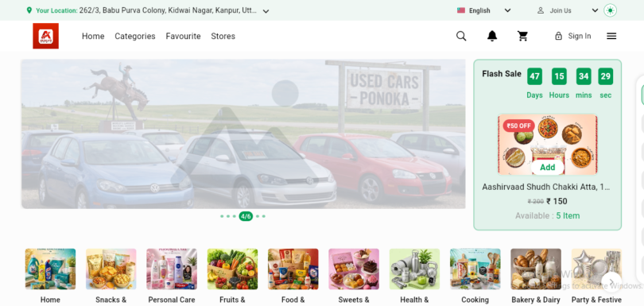Expand the English language dropdown arrow
Viewport: 644px width, 306px height.
click(507, 10)
